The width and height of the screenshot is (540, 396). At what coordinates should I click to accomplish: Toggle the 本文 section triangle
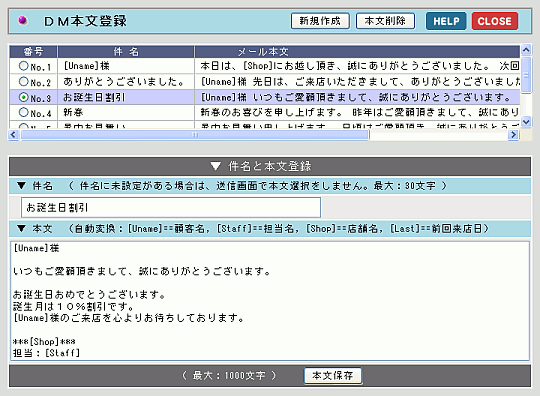pos(21,228)
